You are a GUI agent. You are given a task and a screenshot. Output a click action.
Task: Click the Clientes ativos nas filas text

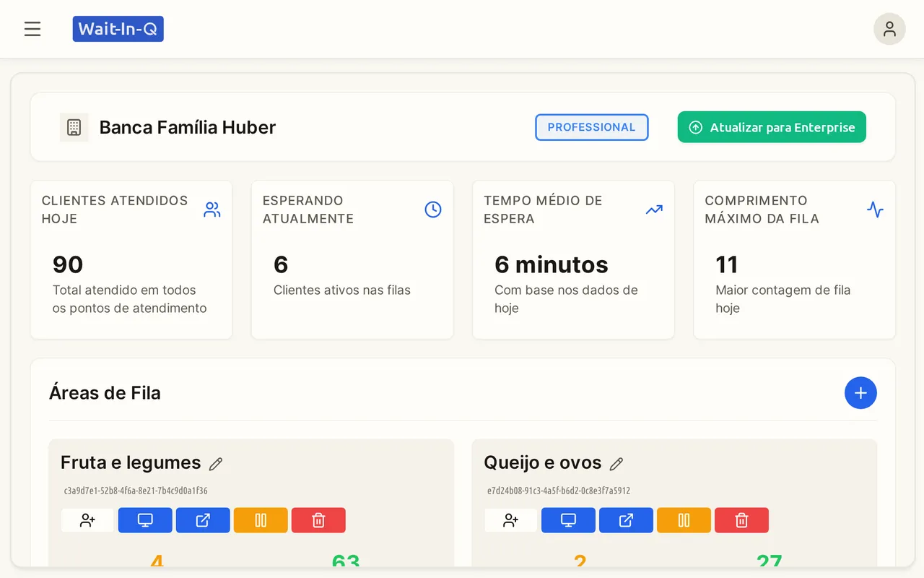coord(342,290)
